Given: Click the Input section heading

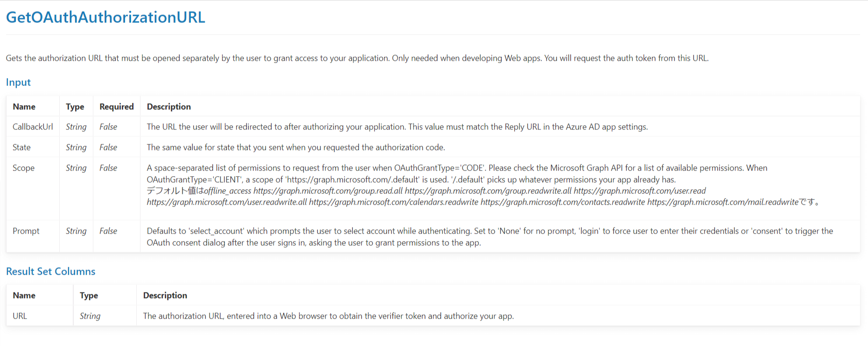Looking at the screenshot, I should tap(18, 82).
